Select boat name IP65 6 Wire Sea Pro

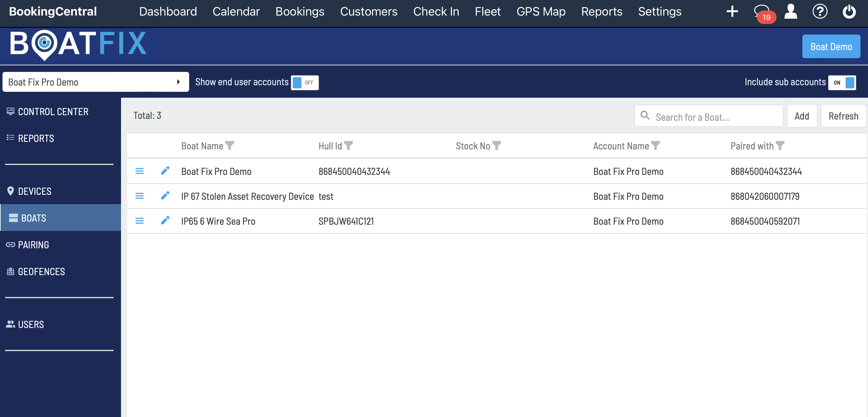pyautogui.click(x=218, y=221)
